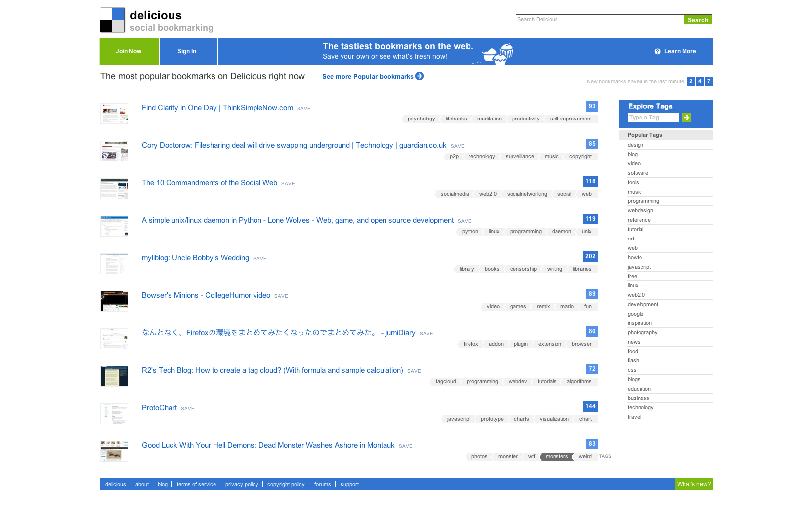Click the 202 saves count badge
The height and width of the screenshot is (517, 812).
590,256
